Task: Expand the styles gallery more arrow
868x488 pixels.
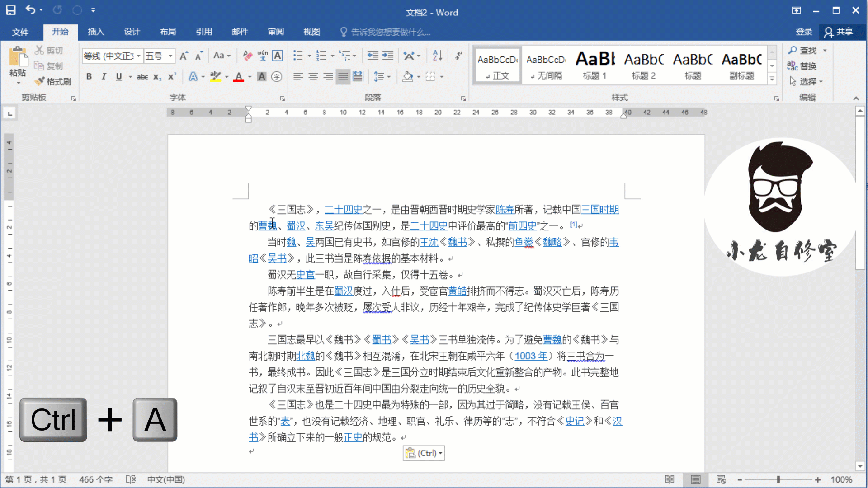Action: tap(772, 79)
